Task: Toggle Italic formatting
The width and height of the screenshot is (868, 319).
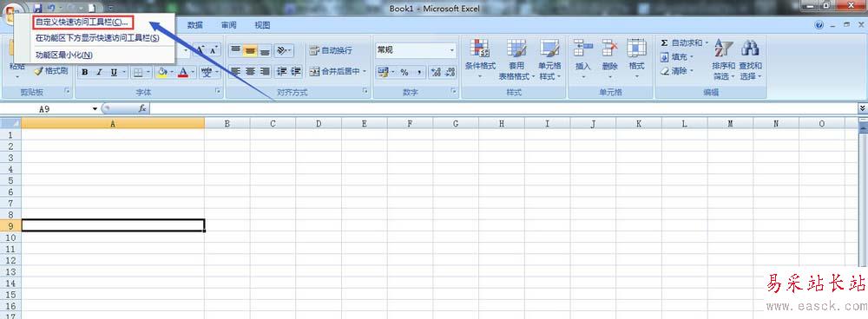Action: pyautogui.click(x=100, y=72)
